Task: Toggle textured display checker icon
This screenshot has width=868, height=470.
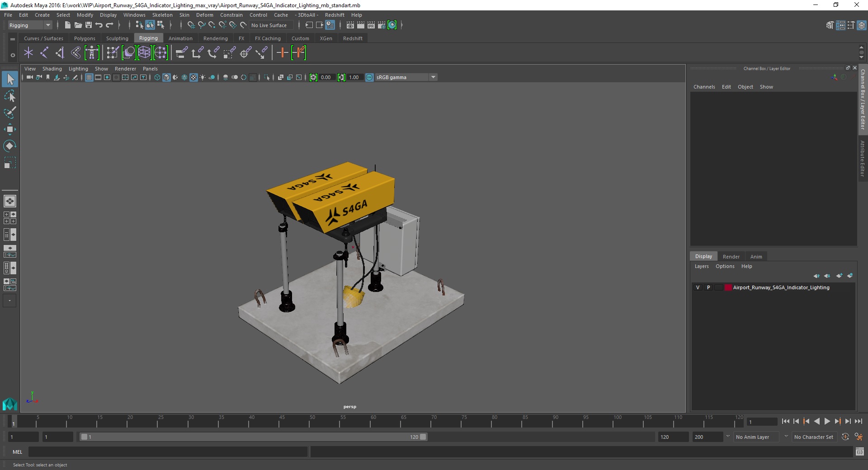Action: (193, 77)
